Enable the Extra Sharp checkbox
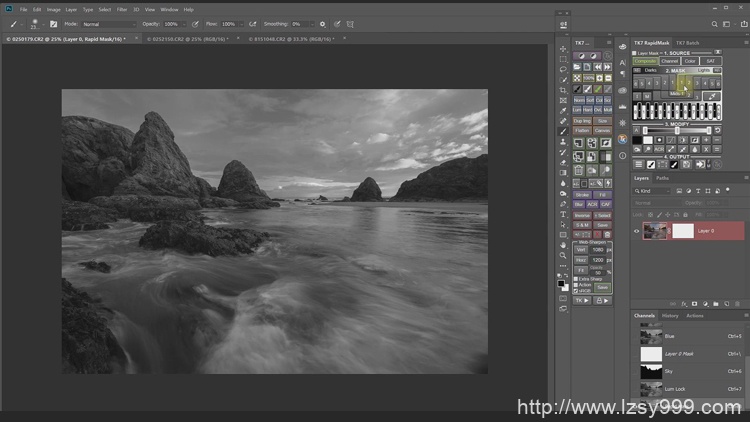This screenshot has width=750, height=422. pos(577,279)
